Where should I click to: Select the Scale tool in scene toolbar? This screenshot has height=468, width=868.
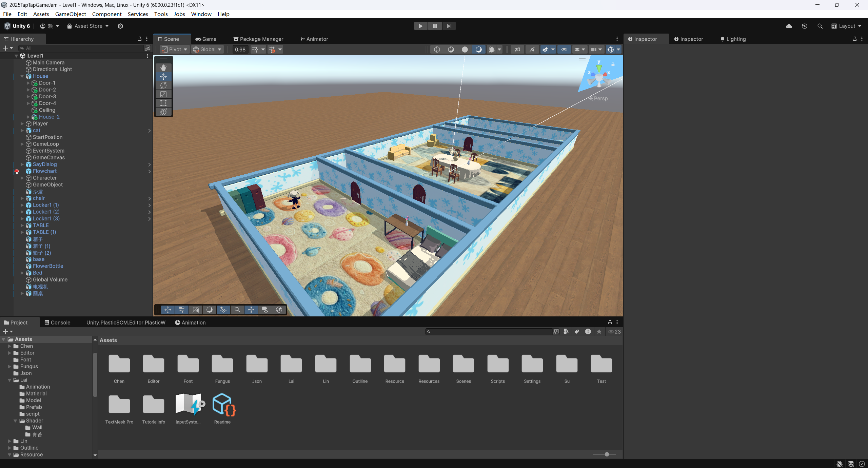point(163,94)
